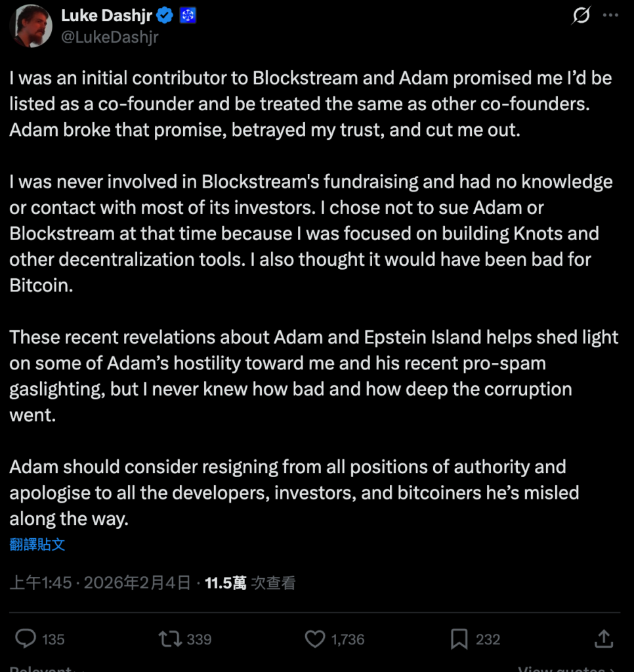
Task: Open the three-dot more options menu
Action: pyautogui.click(x=610, y=15)
